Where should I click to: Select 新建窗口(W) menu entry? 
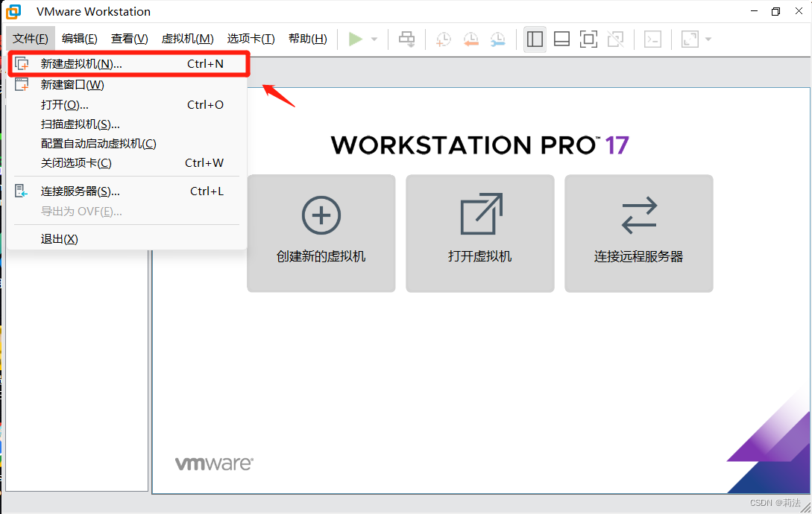click(x=127, y=84)
